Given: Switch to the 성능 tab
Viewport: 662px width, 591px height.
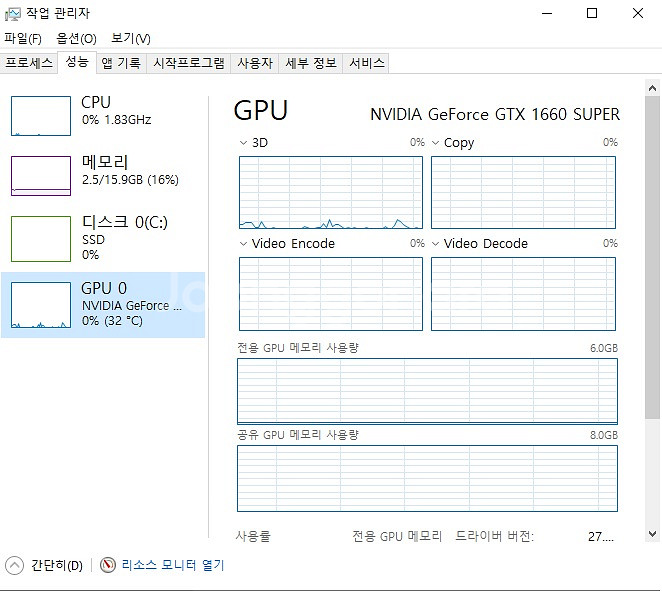Looking at the screenshot, I should click(x=77, y=62).
